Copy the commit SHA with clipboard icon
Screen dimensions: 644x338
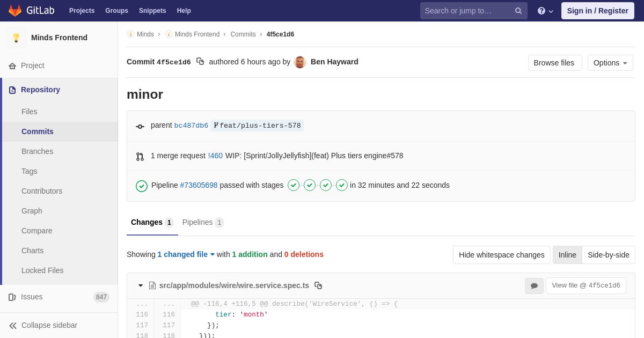[200, 62]
